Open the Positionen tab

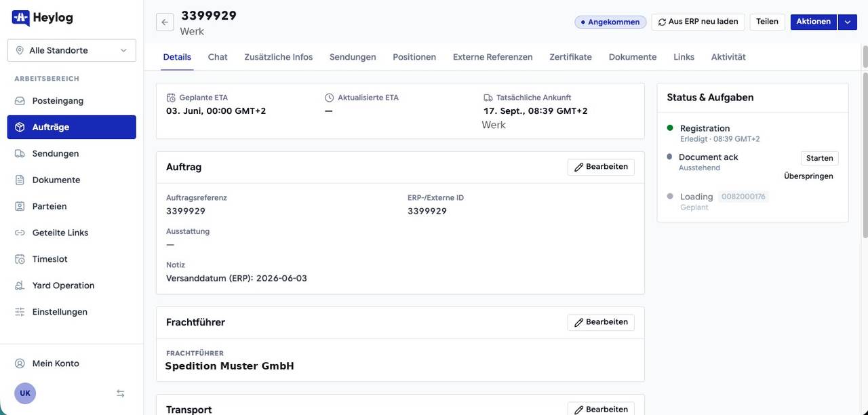[x=414, y=57]
